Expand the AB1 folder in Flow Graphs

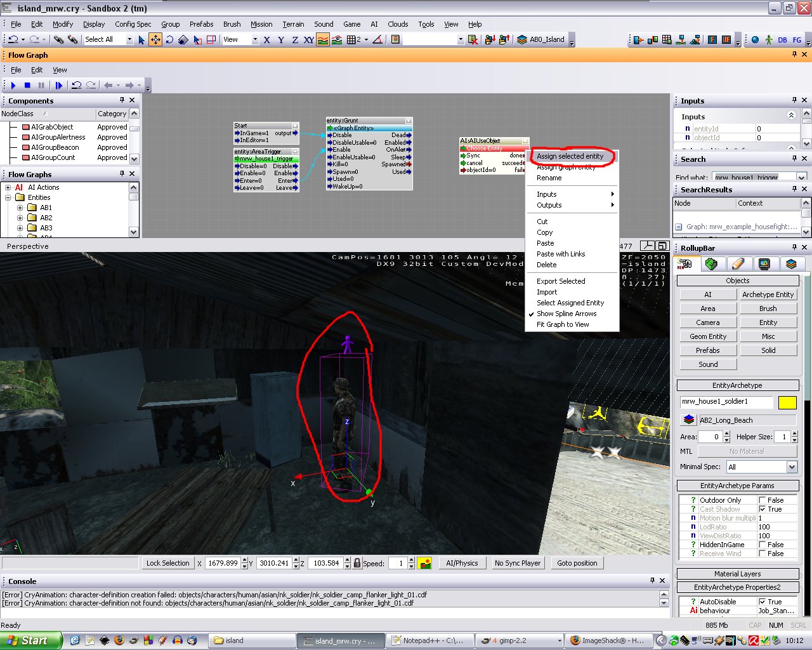[x=20, y=208]
